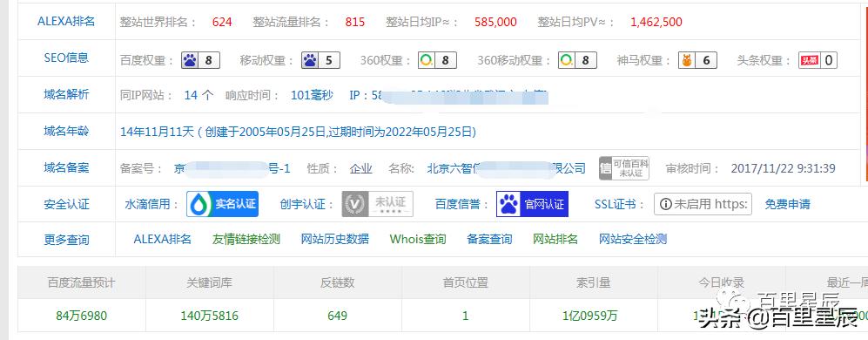This screenshot has width=868, height=340.
Task: Open 网站安全检测 link
Action: coord(633,239)
